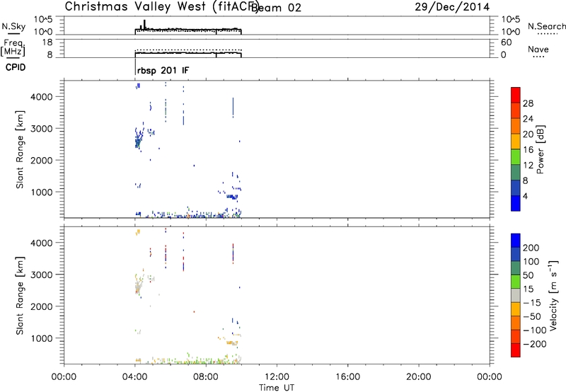Click the '04:00' time axis tick label

click(x=135, y=377)
